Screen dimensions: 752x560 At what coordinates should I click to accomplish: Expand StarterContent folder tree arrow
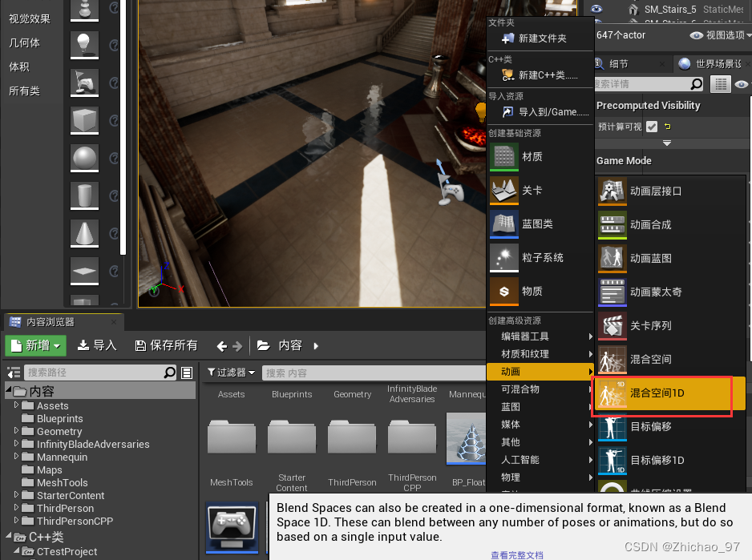(16, 494)
